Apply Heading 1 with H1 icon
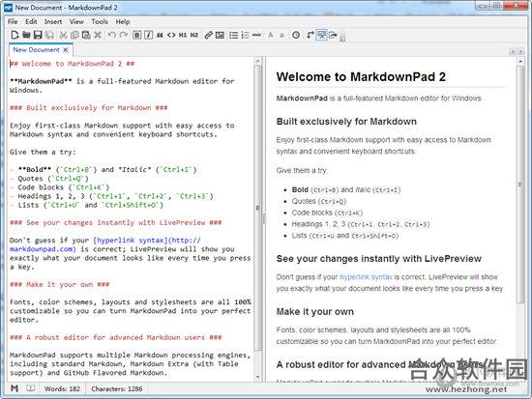 [183, 35]
